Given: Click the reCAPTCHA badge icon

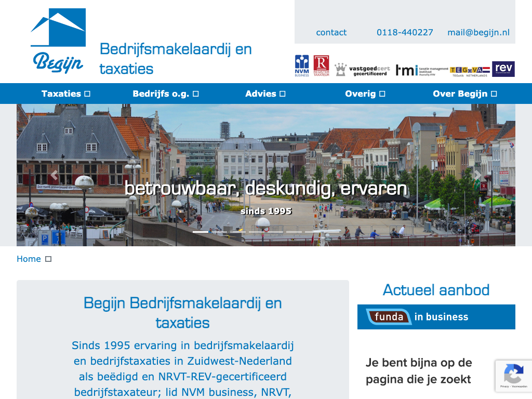Looking at the screenshot, I should pyautogui.click(x=513, y=375).
